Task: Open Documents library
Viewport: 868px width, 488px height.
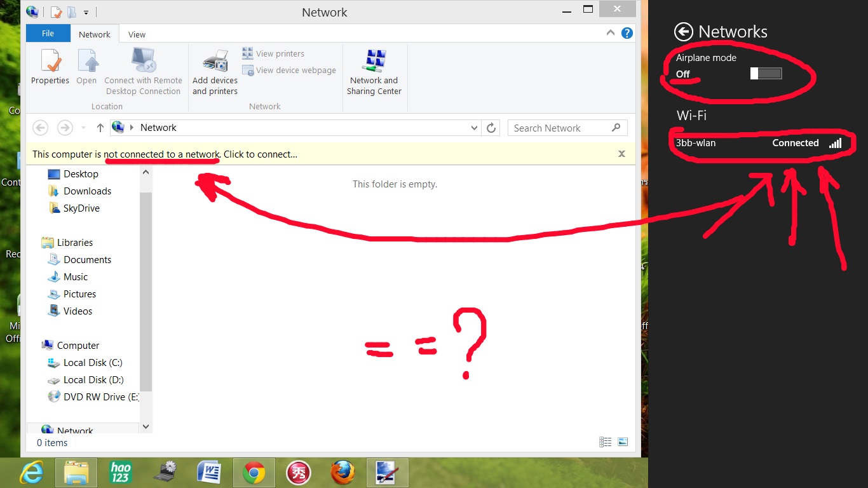Action: [80, 260]
